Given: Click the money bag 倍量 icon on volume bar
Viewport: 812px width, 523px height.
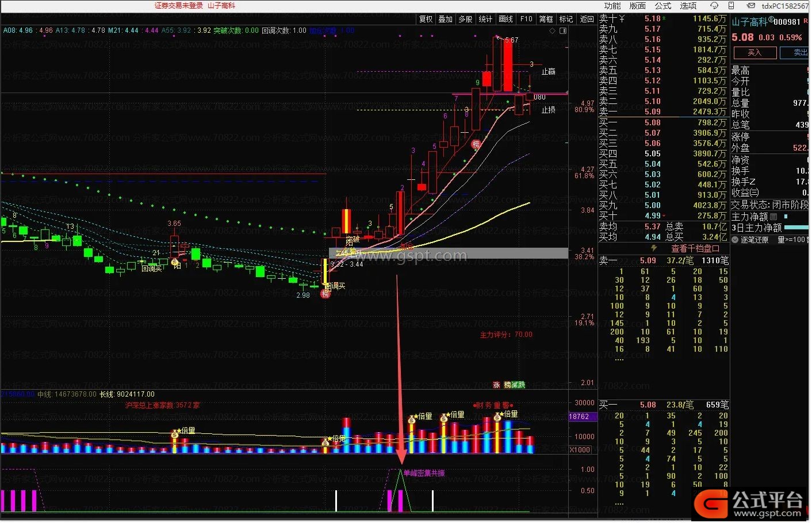Looking at the screenshot, I should click(412, 421).
